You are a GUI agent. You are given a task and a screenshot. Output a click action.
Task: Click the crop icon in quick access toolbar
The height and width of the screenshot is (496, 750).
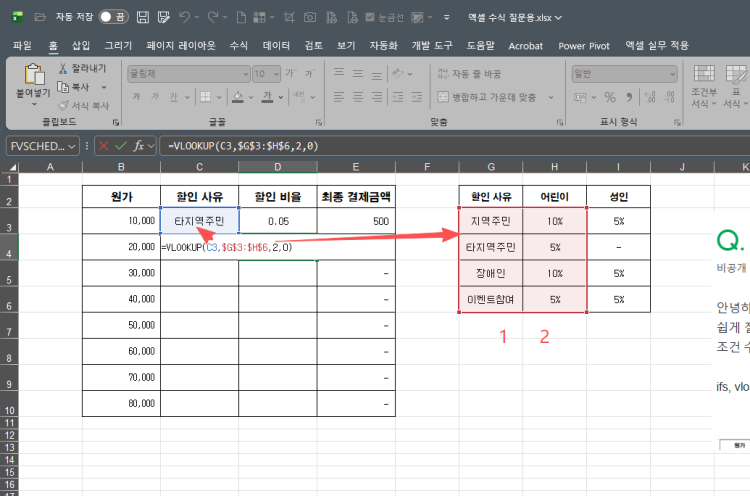coord(289,18)
